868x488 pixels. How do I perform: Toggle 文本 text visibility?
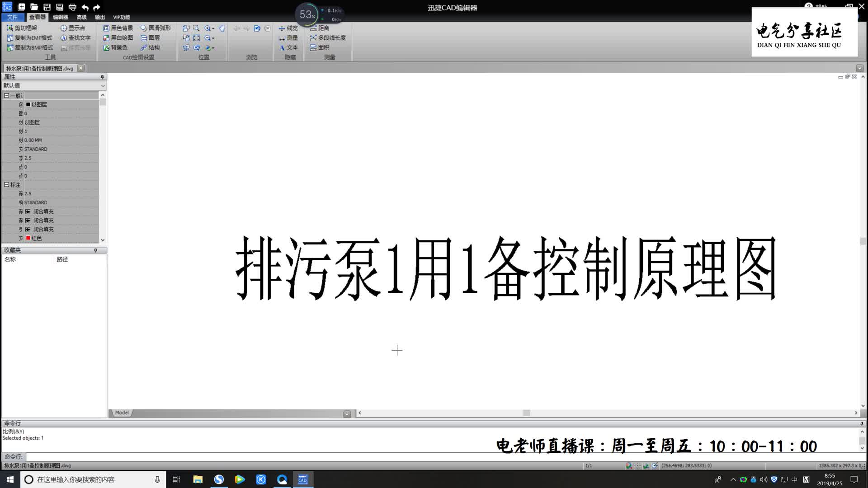tap(288, 47)
